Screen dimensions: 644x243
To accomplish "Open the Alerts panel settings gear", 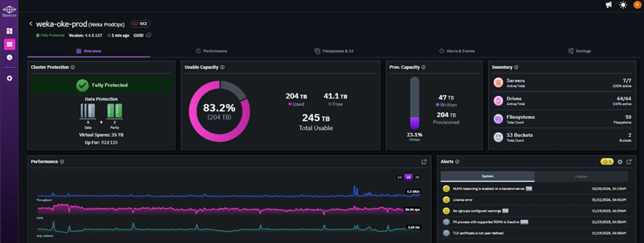I will tap(620, 162).
